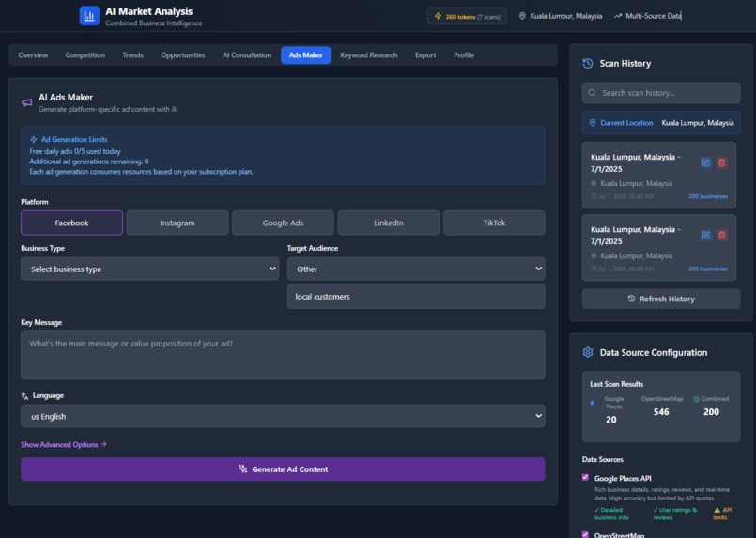Viewport: 756px width, 538px height.
Task: Click the sparkle icon on Generate Ad Content
Action: (x=243, y=469)
